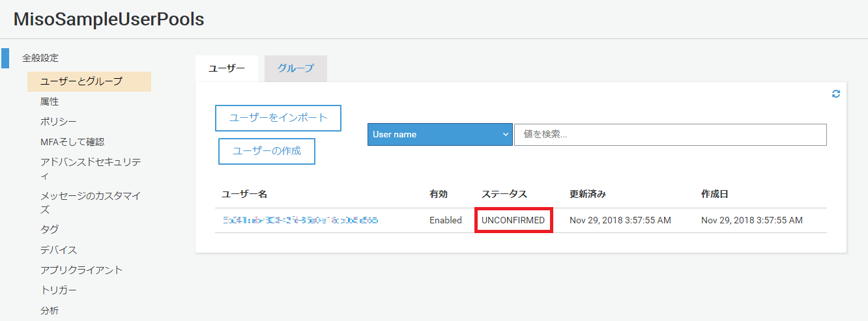Switch to the グループ tab
Viewport: 868px width, 321px height.
[295, 68]
